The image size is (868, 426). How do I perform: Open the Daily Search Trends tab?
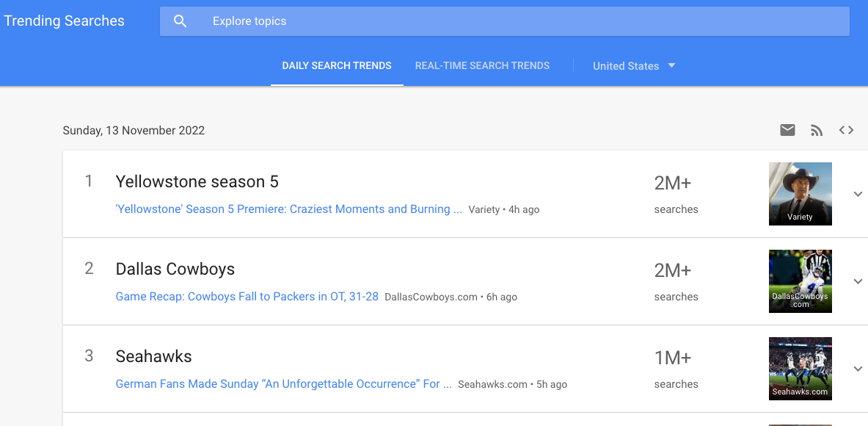coord(337,65)
